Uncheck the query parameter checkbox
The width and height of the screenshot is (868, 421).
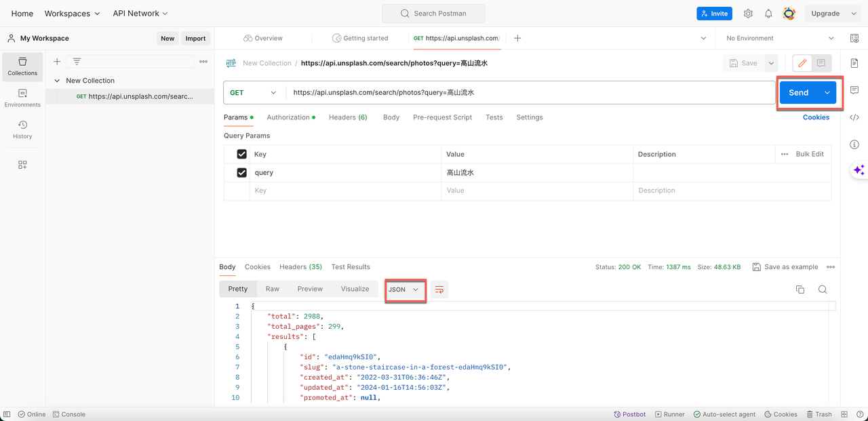(241, 173)
